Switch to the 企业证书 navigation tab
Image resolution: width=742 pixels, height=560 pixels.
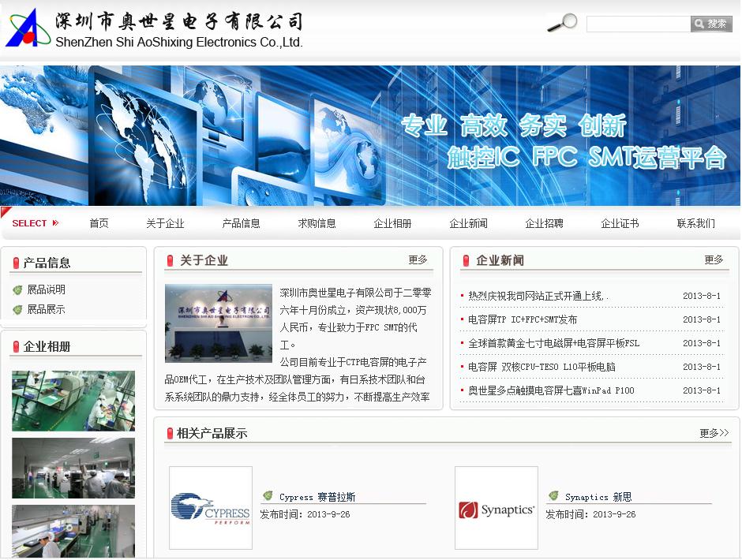click(x=619, y=223)
